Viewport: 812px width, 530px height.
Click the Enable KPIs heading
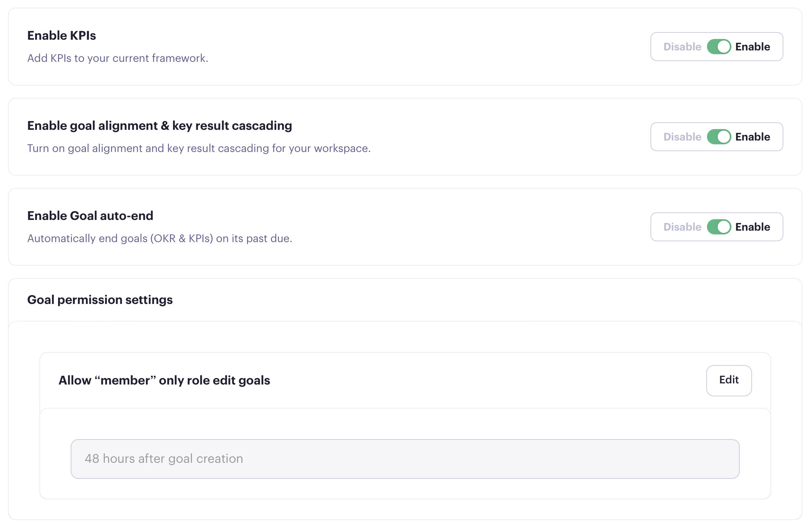pyautogui.click(x=61, y=36)
